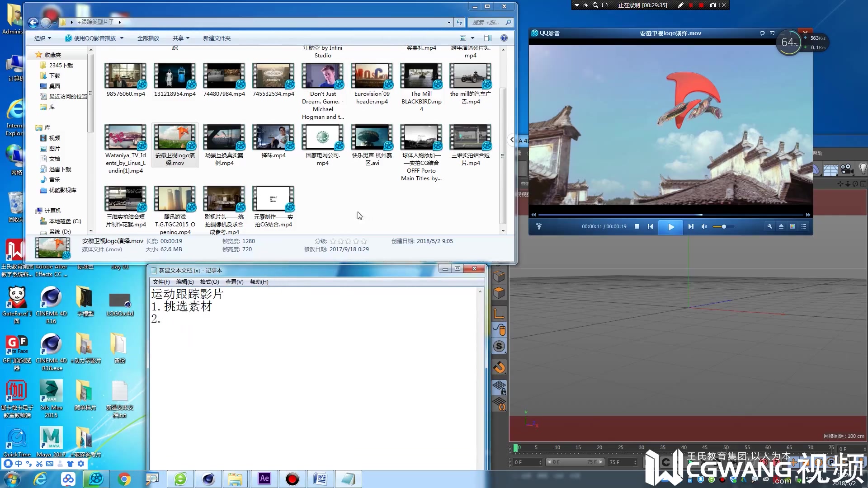Skip to the next video in QQ Player
868x488 pixels.
pos(690,226)
